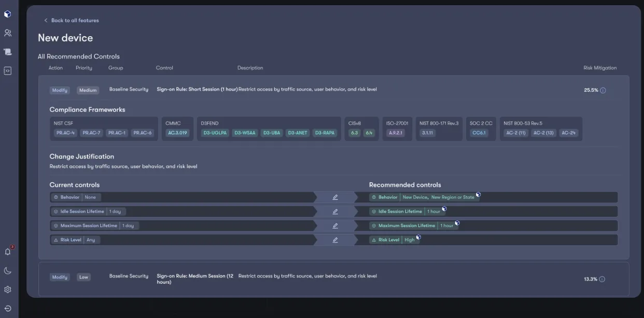
Task: Click the users icon in the sidebar
Action: point(7,32)
